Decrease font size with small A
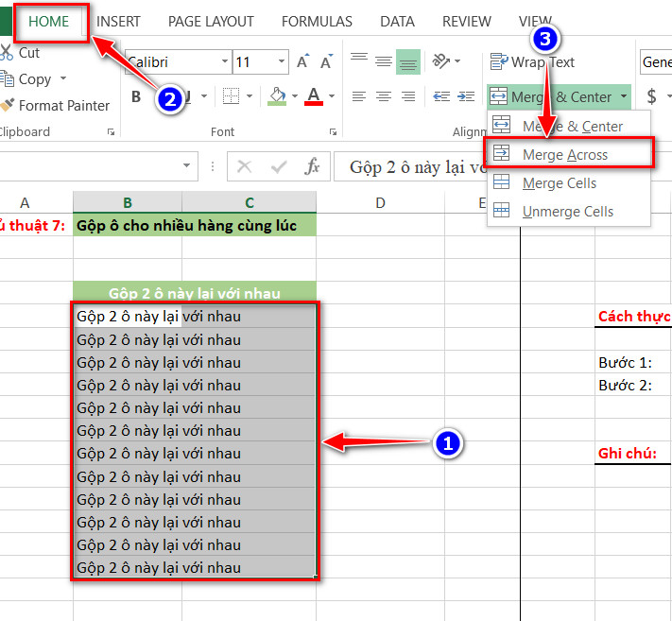 coord(327,61)
